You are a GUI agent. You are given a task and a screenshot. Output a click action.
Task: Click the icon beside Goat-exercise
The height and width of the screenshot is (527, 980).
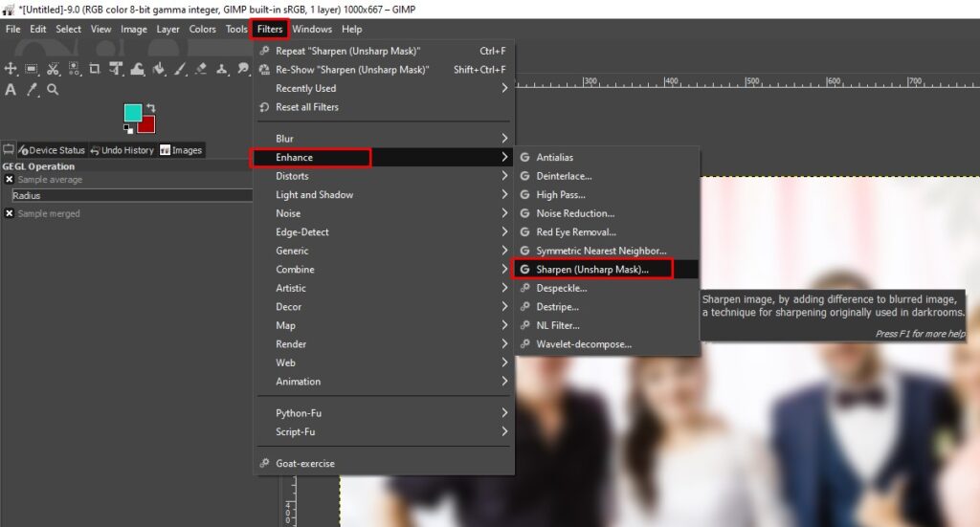pyautogui.click(x=264, y=463)
